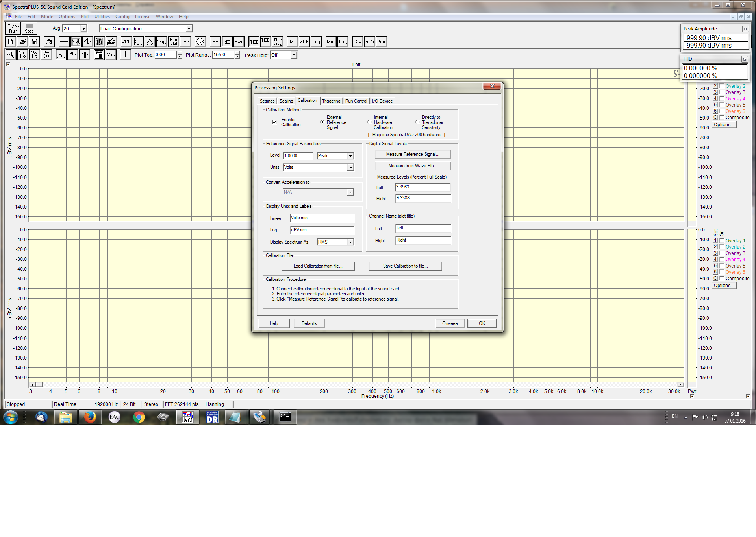756x537 pixels.
Task: Click the Run analyzer button
Action: coord(13,28)
